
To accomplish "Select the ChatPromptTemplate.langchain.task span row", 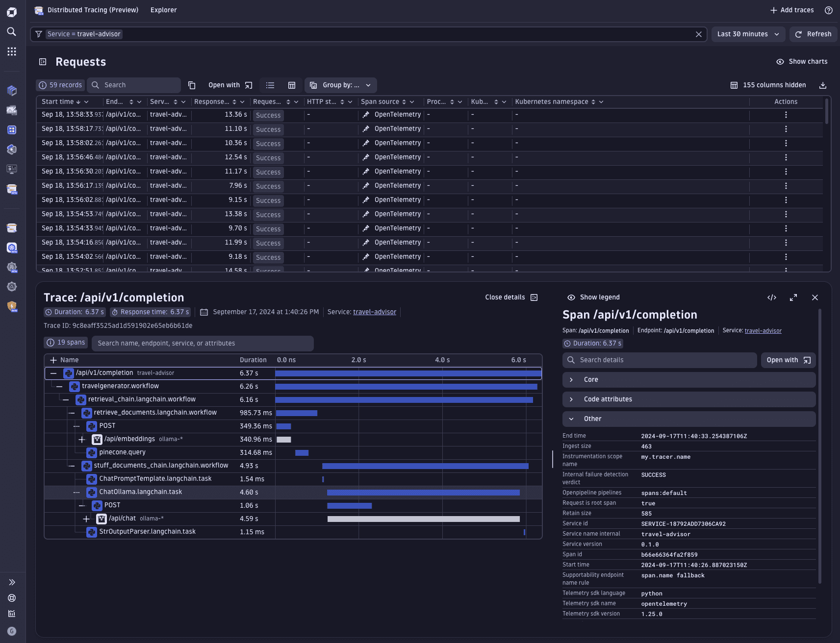I will point(293,479).
